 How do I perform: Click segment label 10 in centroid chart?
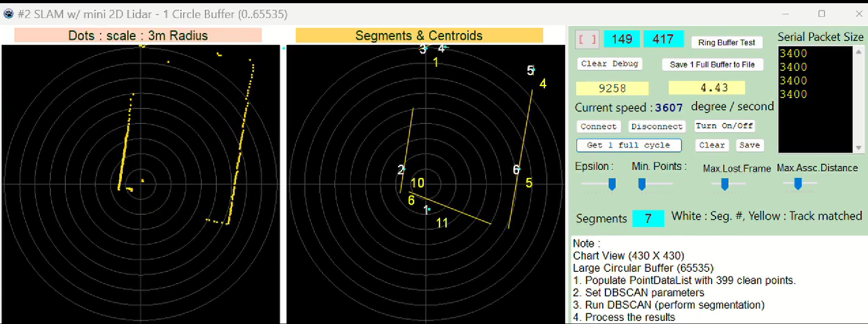coord(417,183)
